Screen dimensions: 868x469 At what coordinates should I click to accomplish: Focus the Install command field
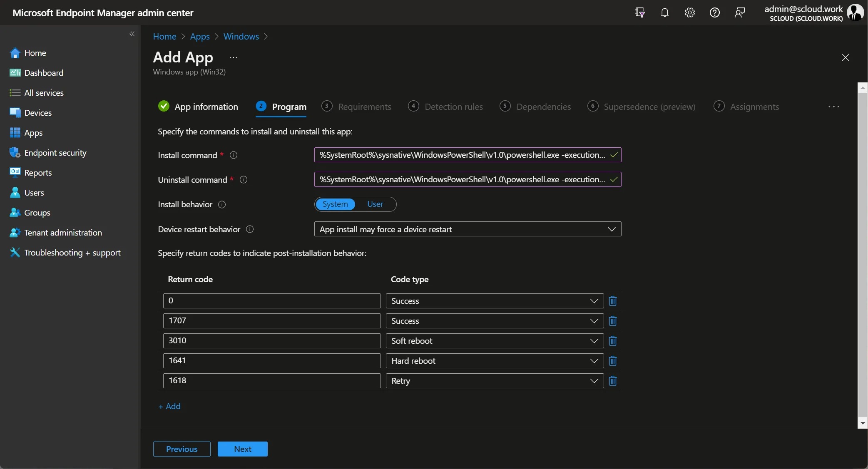[468, 155]
